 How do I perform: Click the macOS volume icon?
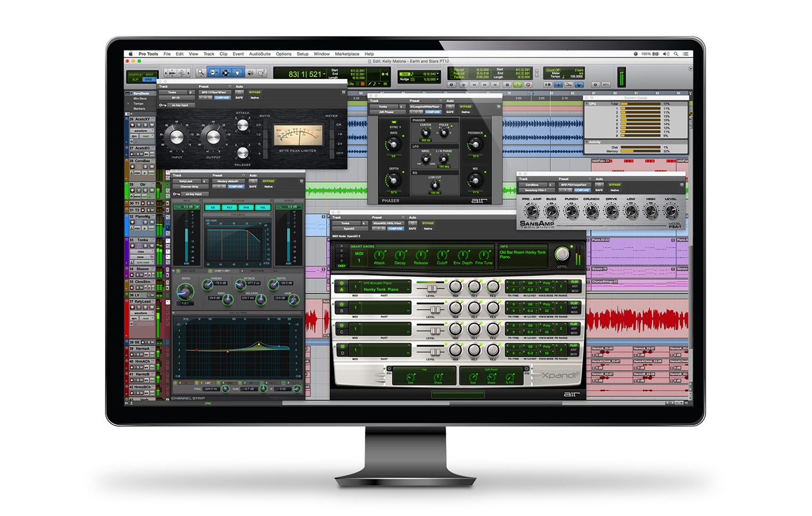pos(666,54)
